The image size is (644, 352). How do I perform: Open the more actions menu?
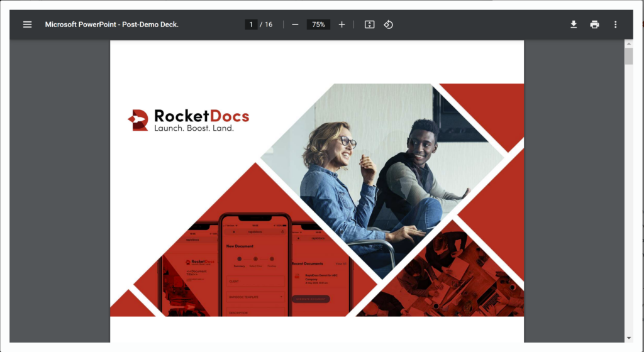tap(615, 25)
